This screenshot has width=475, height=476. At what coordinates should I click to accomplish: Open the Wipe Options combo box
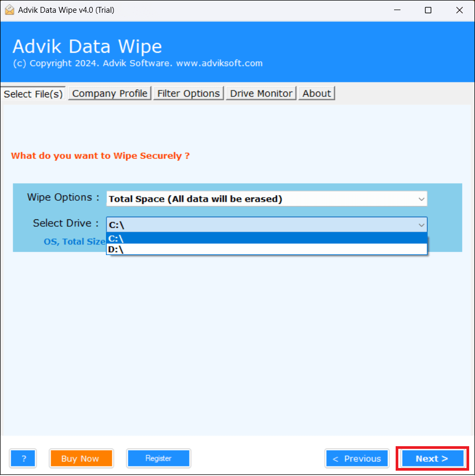(267, 199)
